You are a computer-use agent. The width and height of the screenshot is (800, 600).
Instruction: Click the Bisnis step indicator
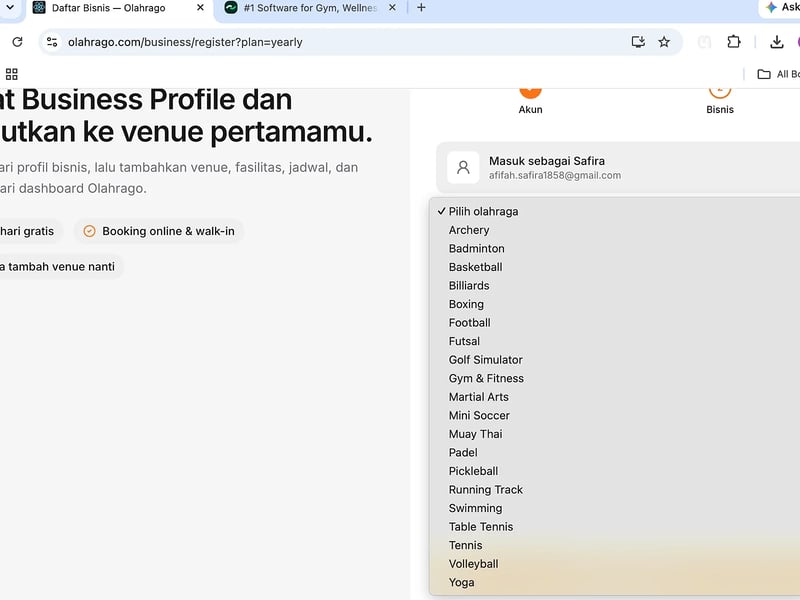point(720,101)
